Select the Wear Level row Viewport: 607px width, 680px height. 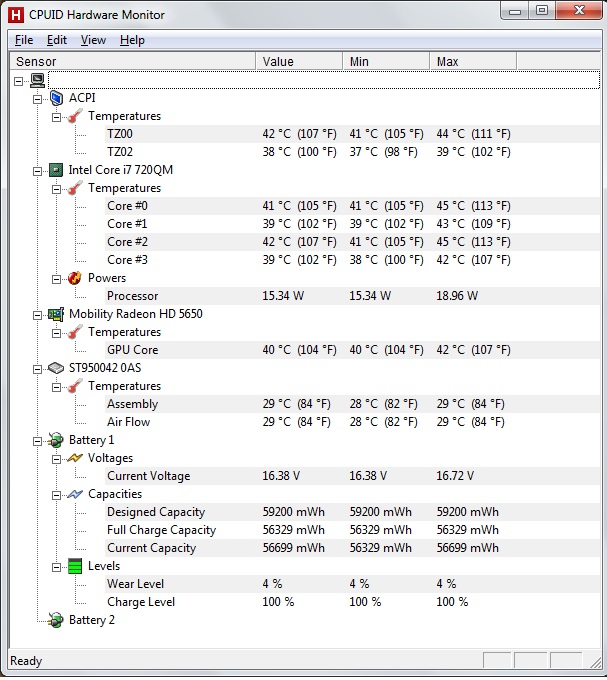pos(352,584)
